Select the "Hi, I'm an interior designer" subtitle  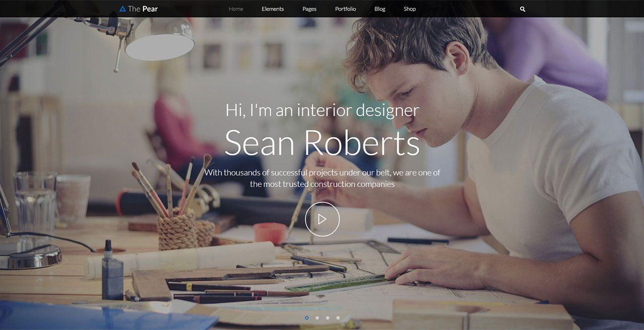[322, 110]
